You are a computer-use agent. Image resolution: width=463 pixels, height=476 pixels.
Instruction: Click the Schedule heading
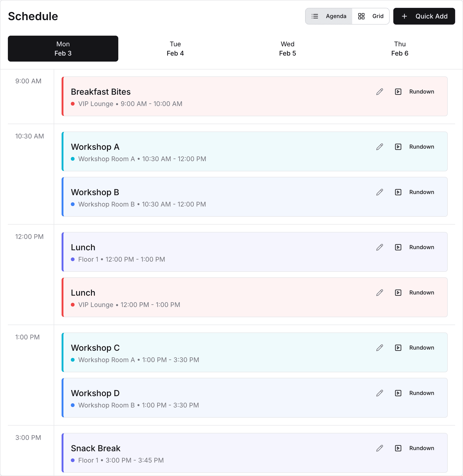coord(33,16)
